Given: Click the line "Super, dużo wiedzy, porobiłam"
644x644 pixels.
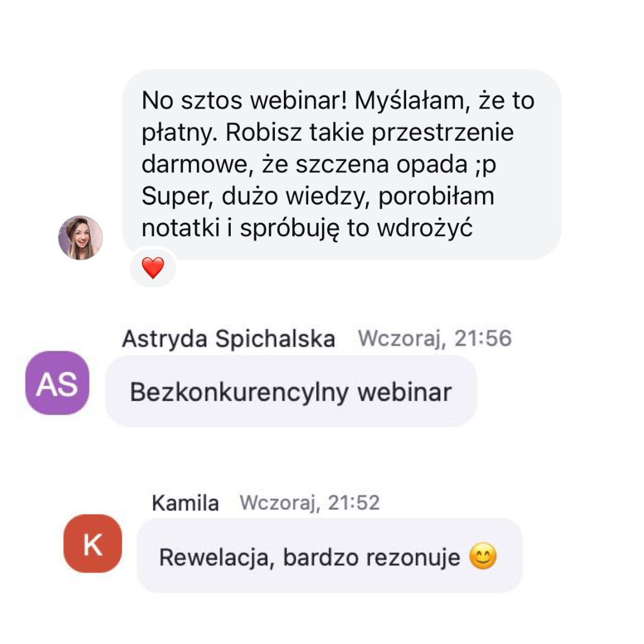Looking at the screenshot, I should (x=318, y=196).
